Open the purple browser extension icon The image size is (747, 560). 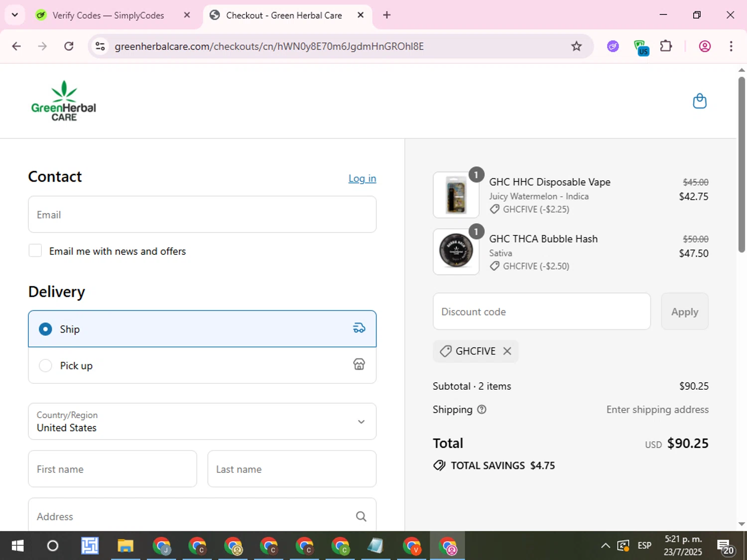[613, 46]
